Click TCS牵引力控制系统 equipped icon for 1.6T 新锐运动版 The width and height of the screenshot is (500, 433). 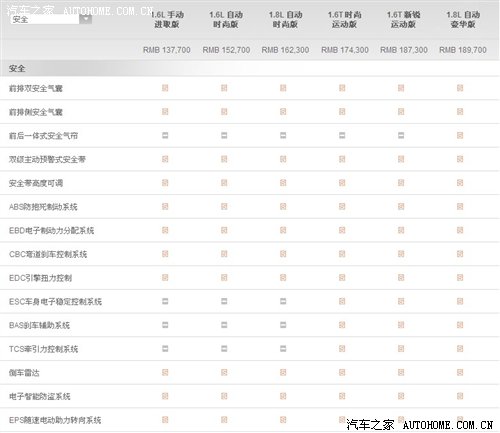pos(401,349)
